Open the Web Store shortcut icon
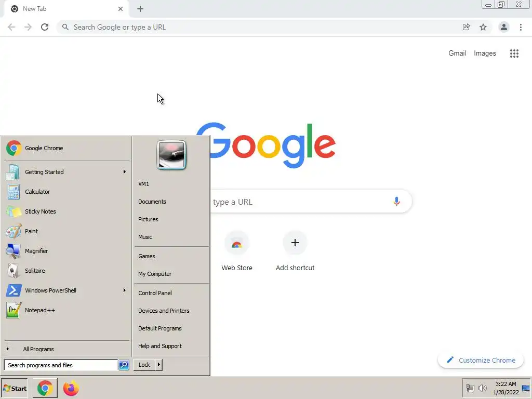 click(237, 244)
